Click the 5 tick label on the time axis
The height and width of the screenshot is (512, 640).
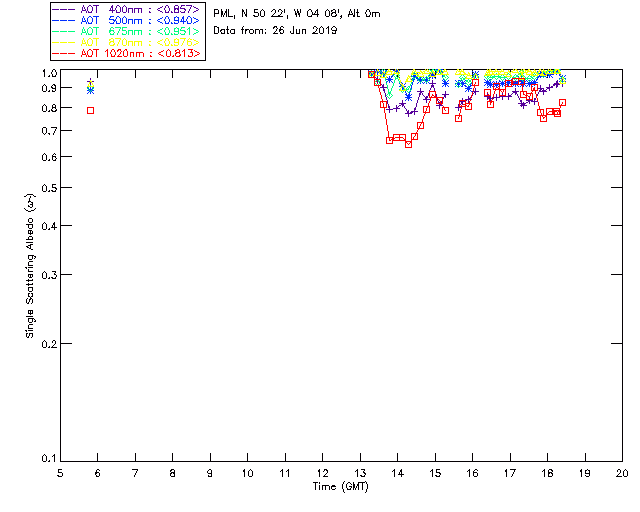click(60, 472)
